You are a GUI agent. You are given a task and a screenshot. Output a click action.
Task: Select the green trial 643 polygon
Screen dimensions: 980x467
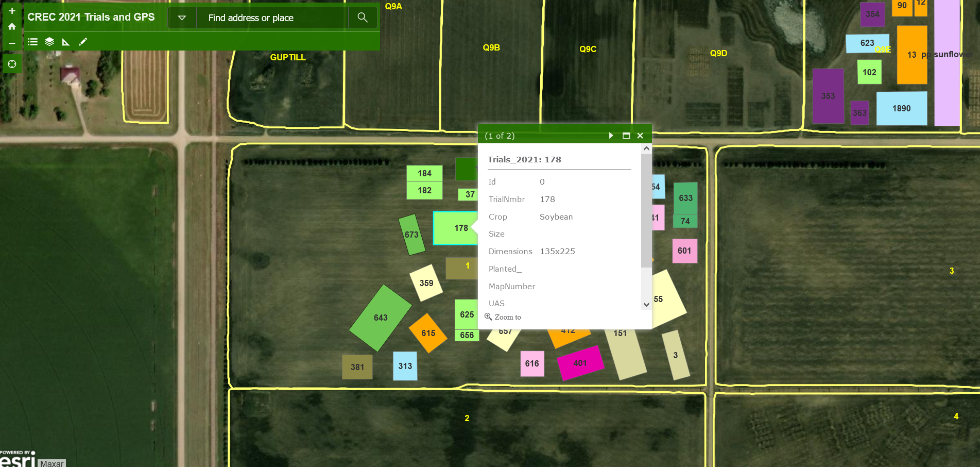tap(380, 318)
